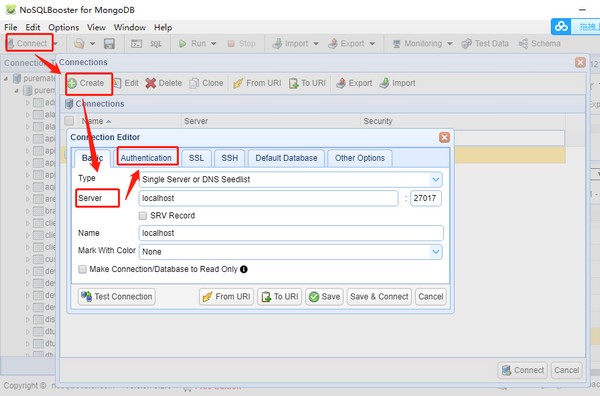Open SQL query toolbar icon
Screen dimensions: 600x396
coord(156,44)
